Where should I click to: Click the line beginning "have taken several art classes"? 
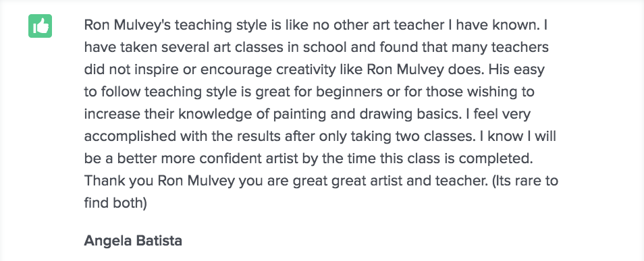(316, 48)
